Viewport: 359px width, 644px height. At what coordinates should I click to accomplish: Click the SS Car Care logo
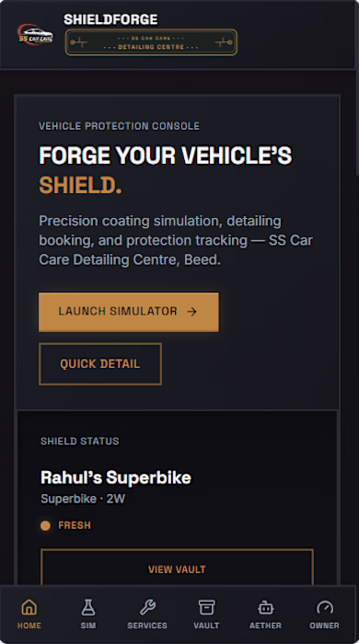point(35,35)
